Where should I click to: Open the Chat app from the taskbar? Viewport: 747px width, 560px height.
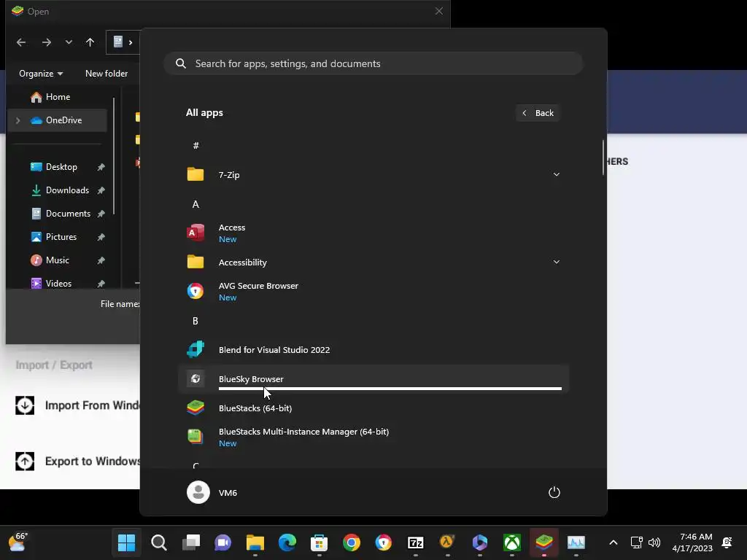click(x=223, y=542)
